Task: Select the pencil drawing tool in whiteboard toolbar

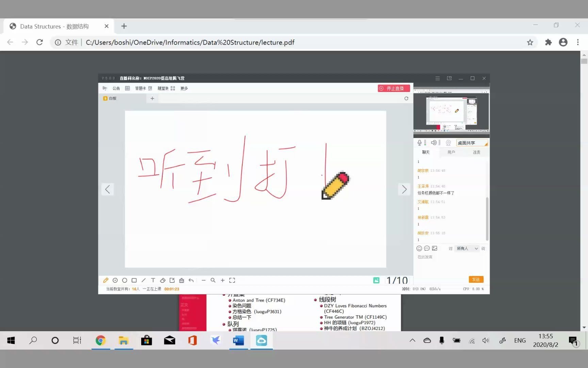Action: pyautogui.click(x=105, y=280)
